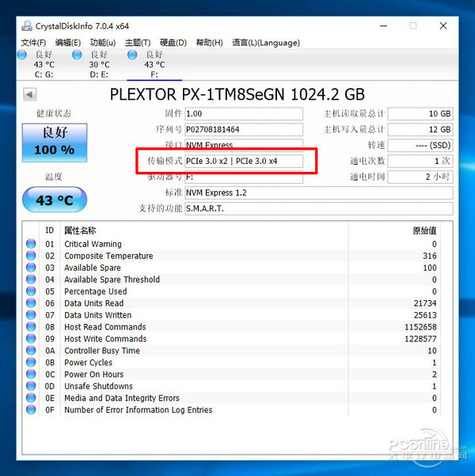Close the CrystalDiskInfo window
Screen dimensions: 475x476
point(443,26)
